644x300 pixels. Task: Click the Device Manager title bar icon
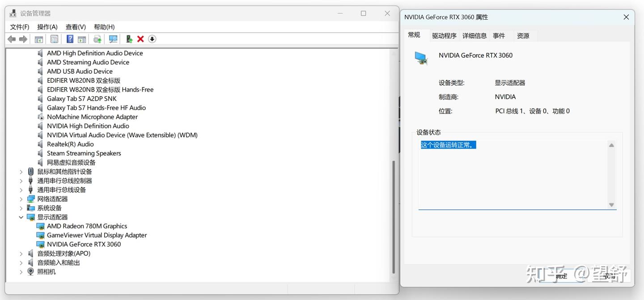pos(13,13)
